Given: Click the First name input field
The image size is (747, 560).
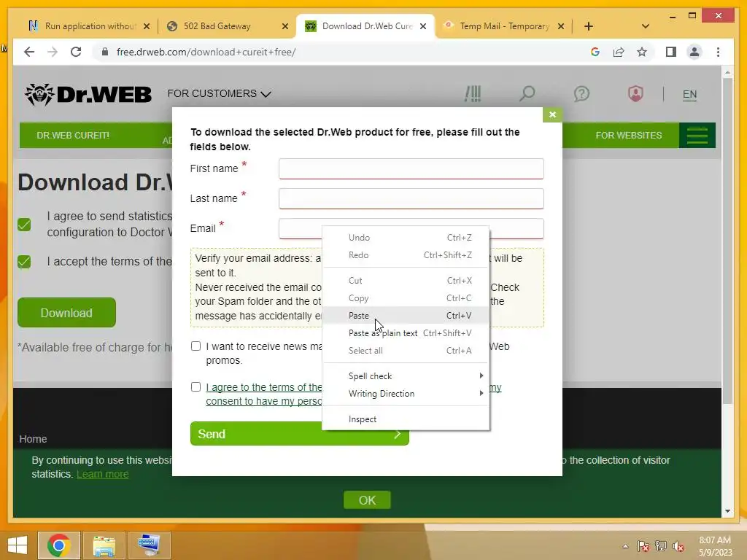Looking at the screenshot, I should 411,168.
